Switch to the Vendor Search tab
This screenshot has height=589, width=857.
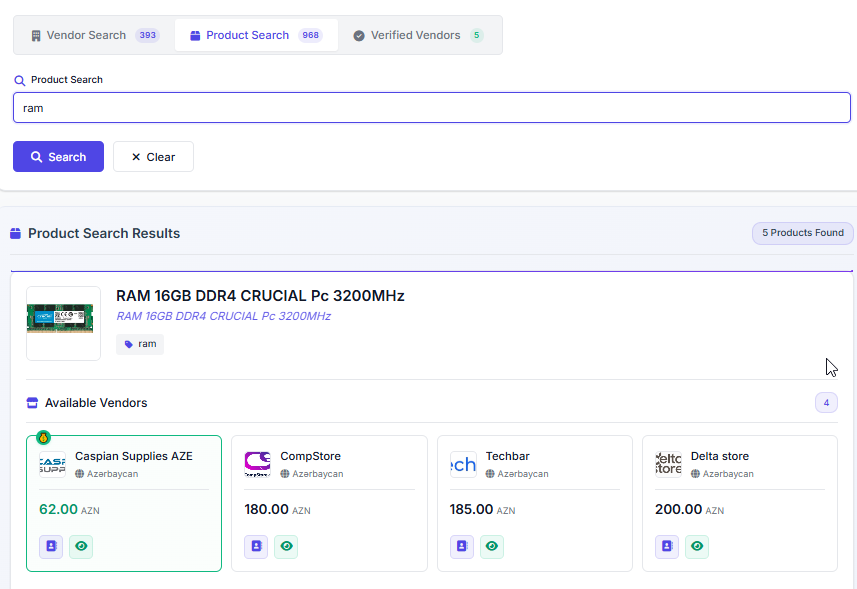tap(95, 36)
